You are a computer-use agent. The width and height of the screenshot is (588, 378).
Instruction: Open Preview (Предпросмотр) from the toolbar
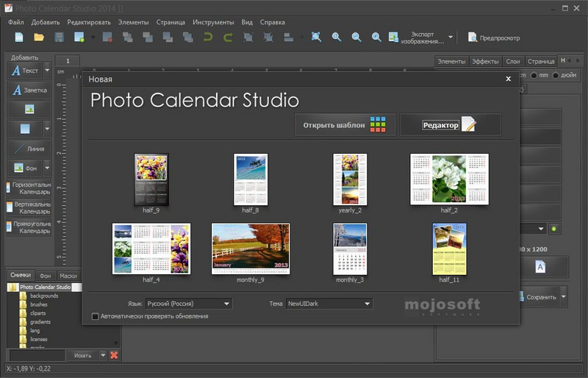[x=493, y=38]
